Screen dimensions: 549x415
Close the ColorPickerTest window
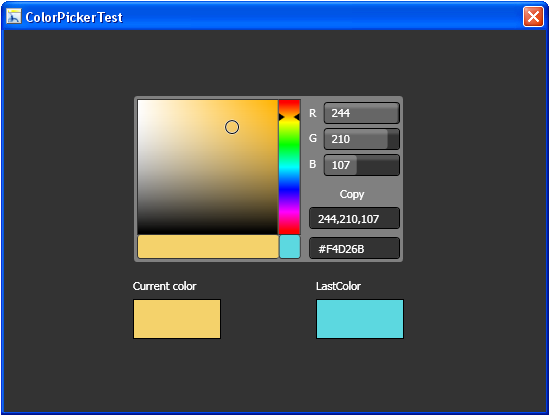[x=533, y=16]
